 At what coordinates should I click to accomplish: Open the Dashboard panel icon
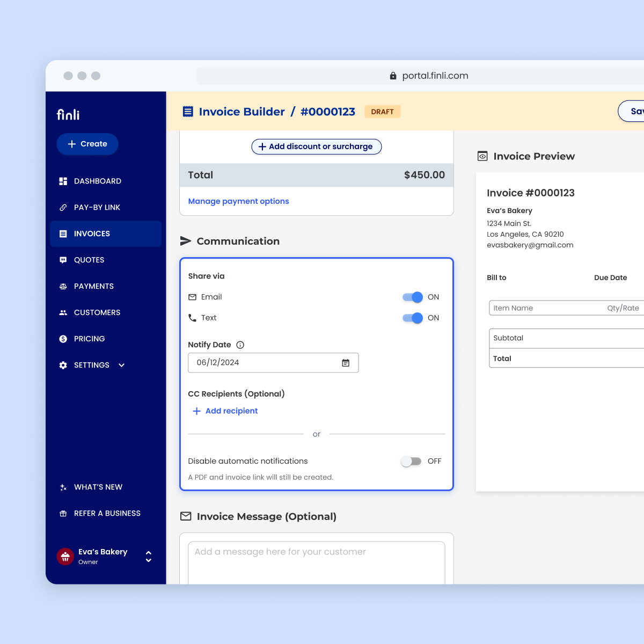click(64, 181)
